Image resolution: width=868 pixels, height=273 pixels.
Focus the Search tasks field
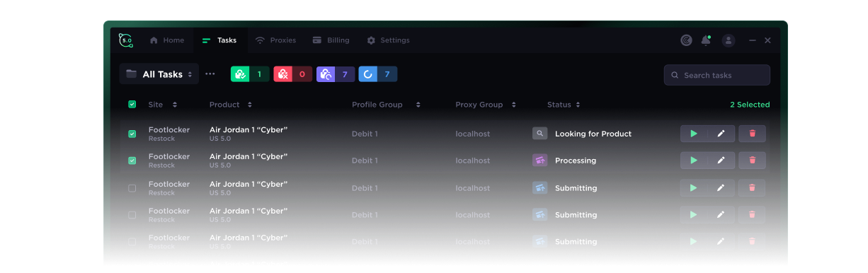[716, 75]
